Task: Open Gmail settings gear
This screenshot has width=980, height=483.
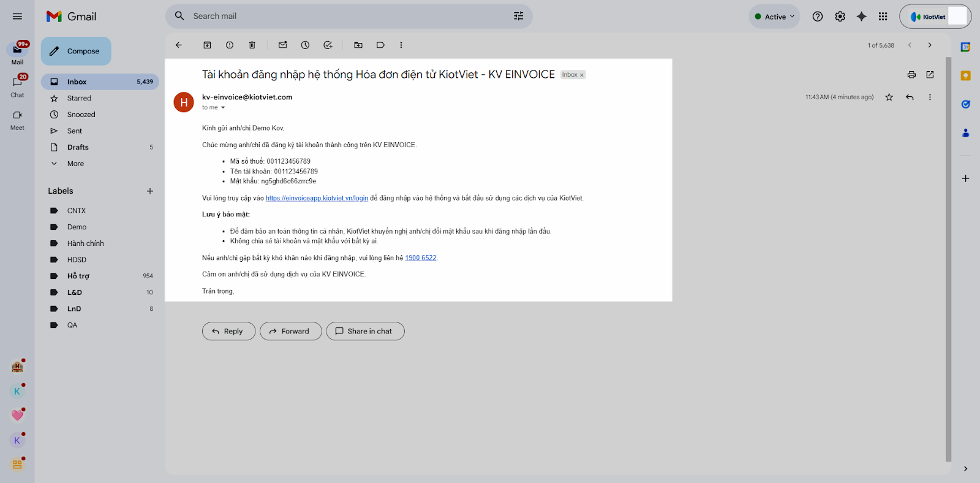Action: tap(840, 17)
